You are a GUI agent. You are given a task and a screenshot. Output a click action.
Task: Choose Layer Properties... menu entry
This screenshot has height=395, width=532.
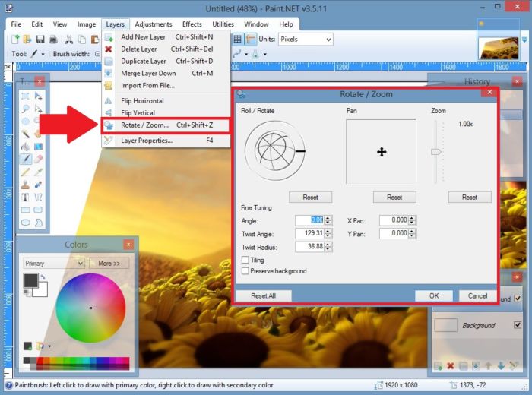(166, 141)
